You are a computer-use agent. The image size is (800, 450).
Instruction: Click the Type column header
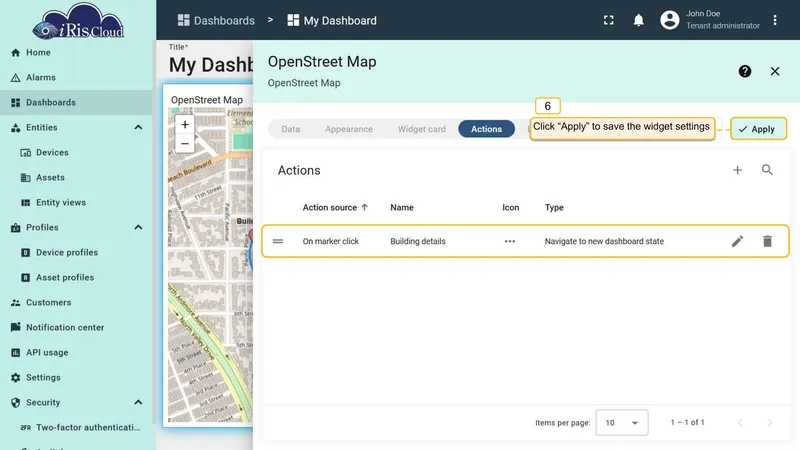coord(554,208)
